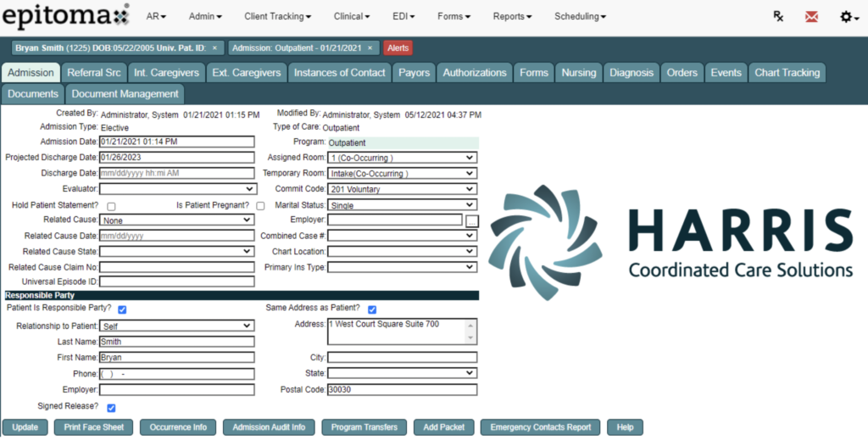Click Emergency Contacts Report button
The image size is (868, 440).
[x=540, y=427]
